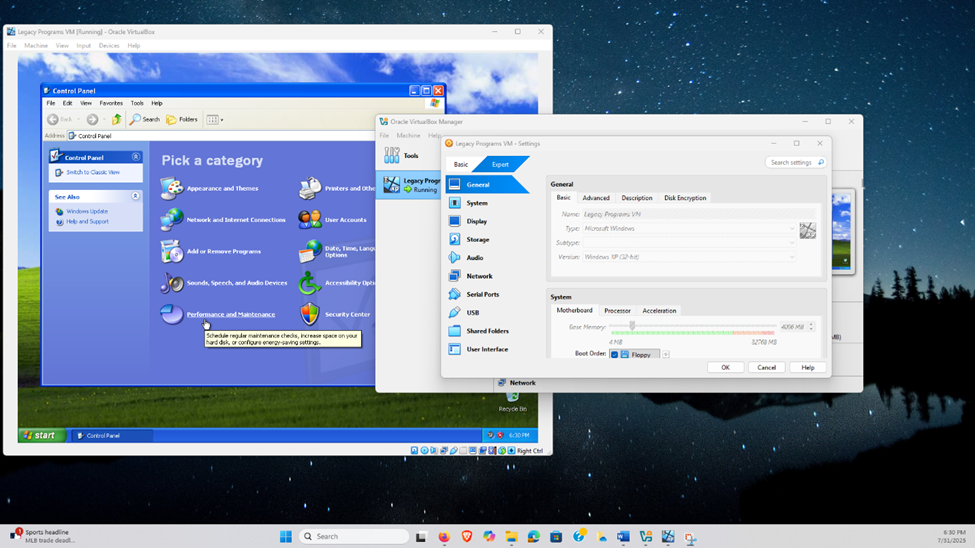The height and width of the screenshot is (548, 975).
Task: Open the Disk Encryption tab
Action: coord(685,198)
